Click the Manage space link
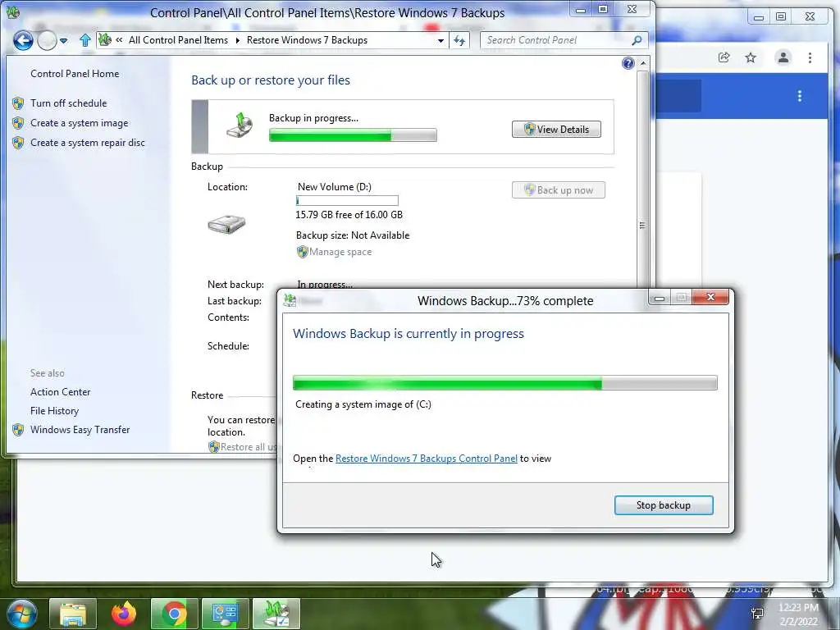Screen dimensions: 840x630 pos(340,252)
